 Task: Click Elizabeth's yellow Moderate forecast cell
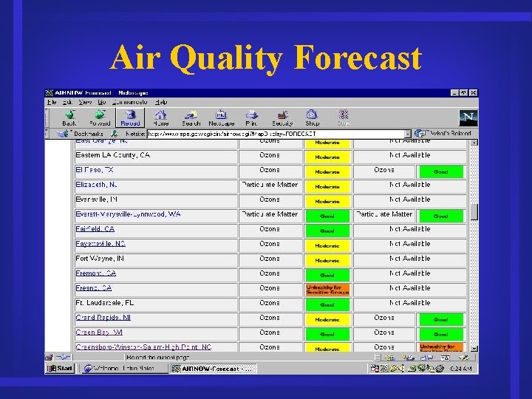pyautogui.click(x=327, y=187)
